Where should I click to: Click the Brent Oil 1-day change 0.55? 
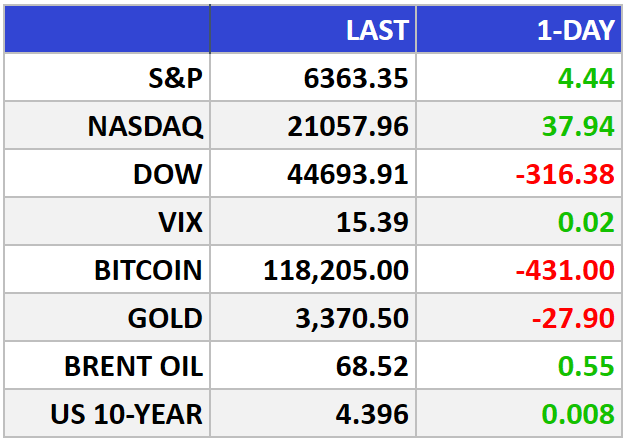pos(586,366)
